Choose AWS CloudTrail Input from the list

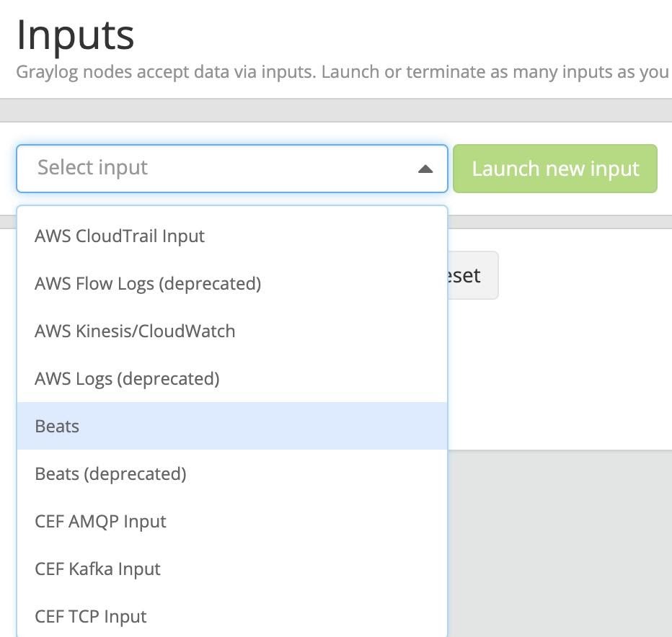pyautogui.click(x=120, y=236)
